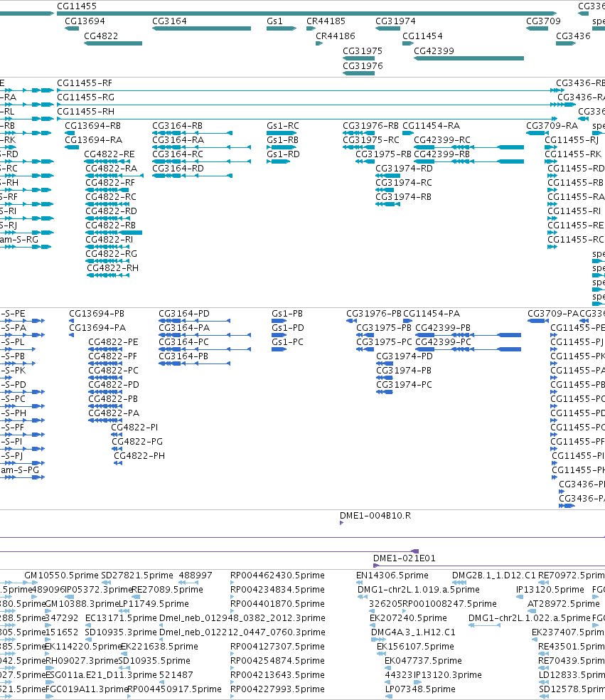Select transcript CG11455-RF
605x700 pixels.
point(85,83)
